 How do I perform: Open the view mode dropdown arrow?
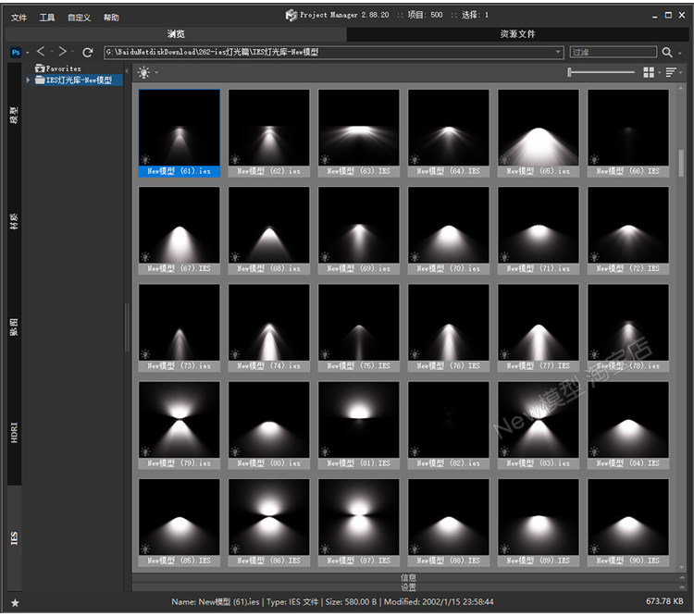pos(659,72)
